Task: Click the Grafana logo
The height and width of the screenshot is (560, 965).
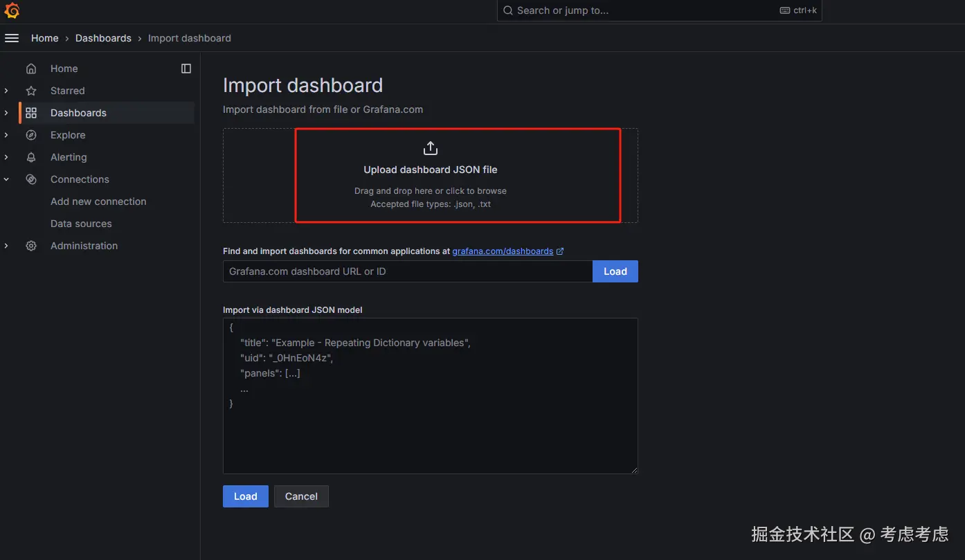Action: point(12,10)
